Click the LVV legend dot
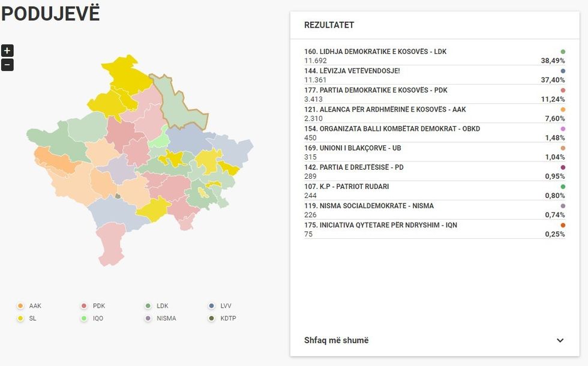The image size is (588, 366). click(x=211, y=306)
